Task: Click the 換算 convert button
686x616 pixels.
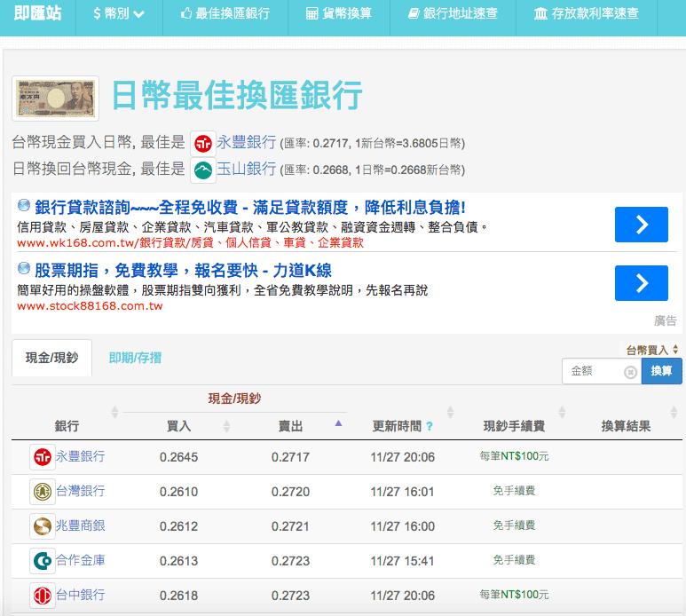Action: pyautogui.click(x=661, y=371)
